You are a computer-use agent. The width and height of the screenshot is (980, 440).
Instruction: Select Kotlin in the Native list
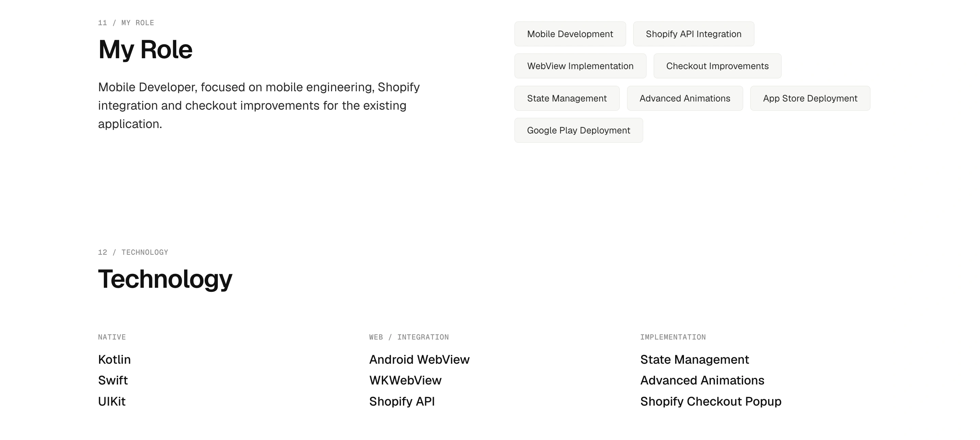[x=115, y=359]
